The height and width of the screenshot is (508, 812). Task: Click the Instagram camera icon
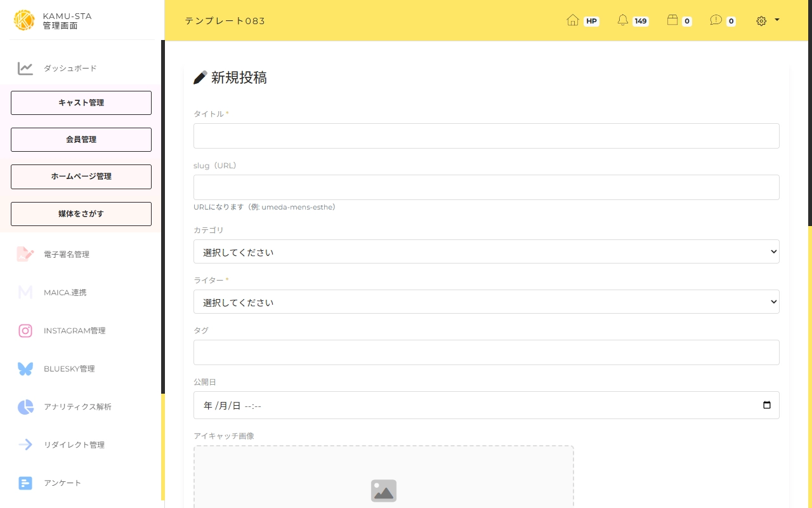coord(25,330)
